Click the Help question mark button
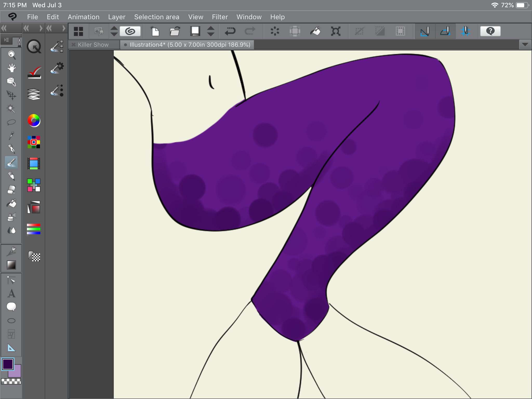The width and height of the screenshot is (532, 399). click(490, 31)
